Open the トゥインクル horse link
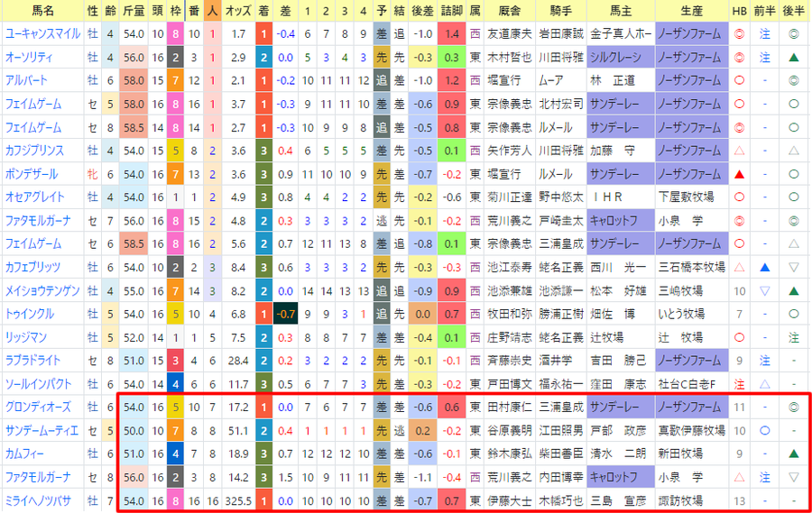812x513 pixels. click(30, 315)
